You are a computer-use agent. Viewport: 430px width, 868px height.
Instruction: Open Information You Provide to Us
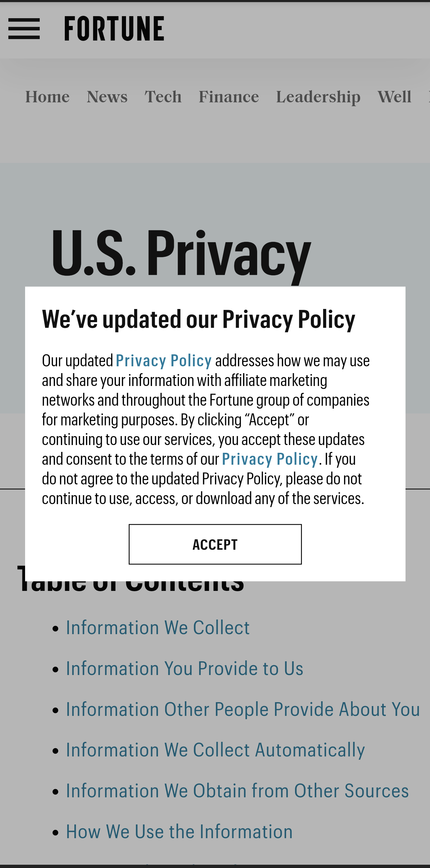pyautogui.click(x=185, y=668)
